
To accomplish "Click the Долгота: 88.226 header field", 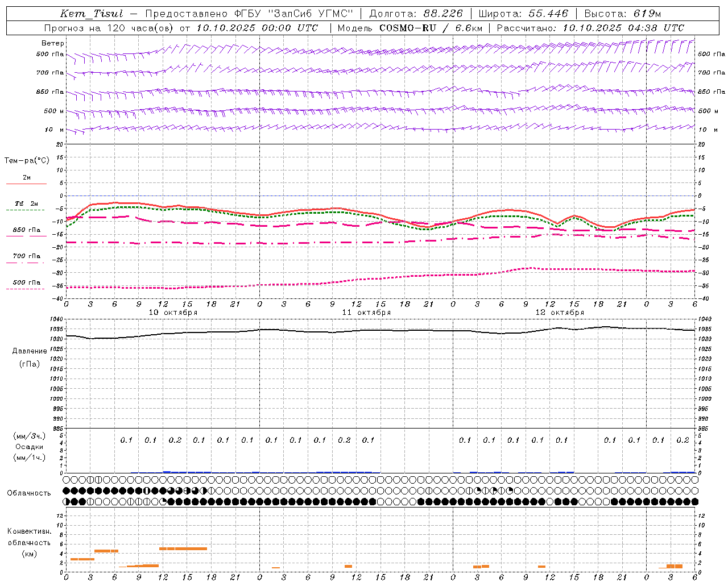I will point(416,14).
